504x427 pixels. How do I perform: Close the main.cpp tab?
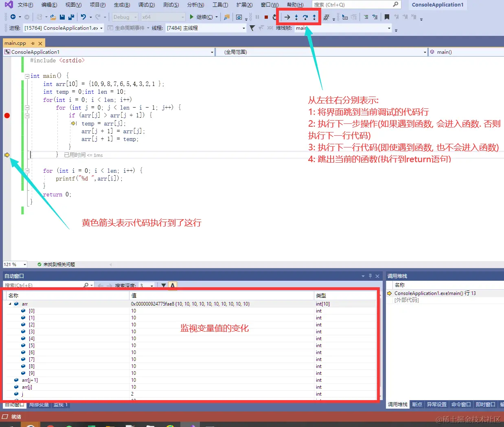(x=40, y=43)
